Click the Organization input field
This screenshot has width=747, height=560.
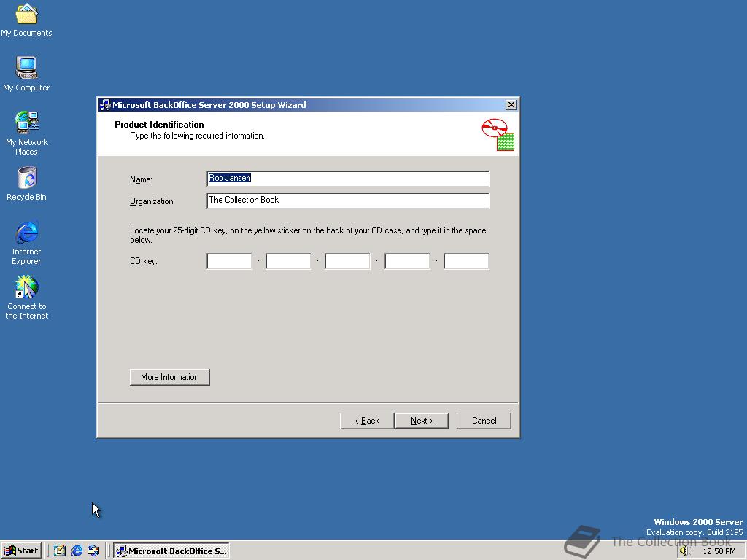coord(348,201)
